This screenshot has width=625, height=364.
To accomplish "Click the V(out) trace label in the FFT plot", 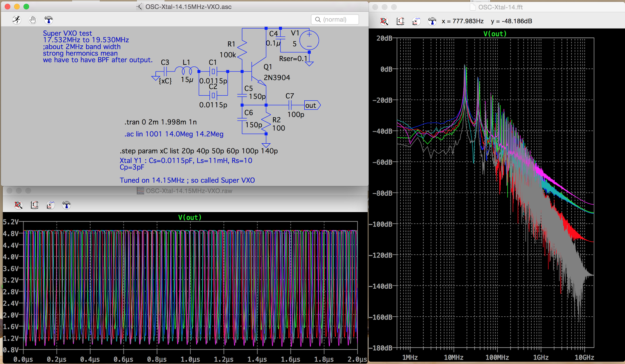I will pyautogui.click(x=495, y=34).
